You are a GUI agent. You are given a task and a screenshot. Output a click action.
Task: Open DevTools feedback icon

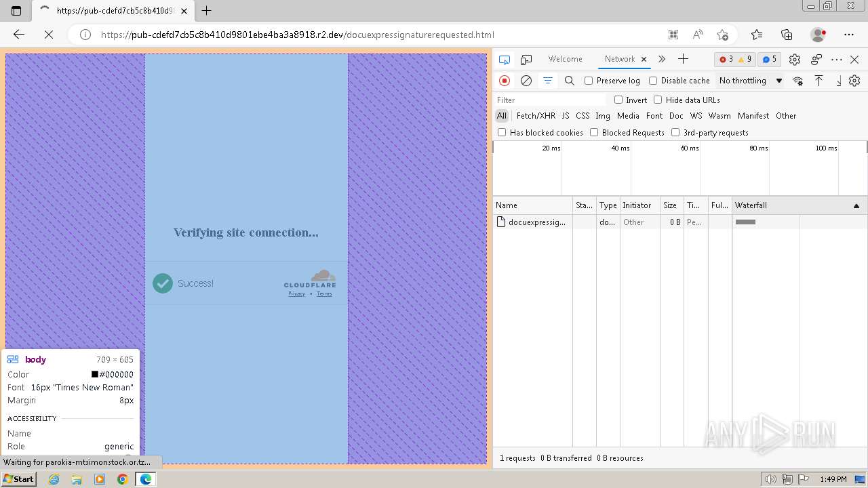click(x=816, y=60)
